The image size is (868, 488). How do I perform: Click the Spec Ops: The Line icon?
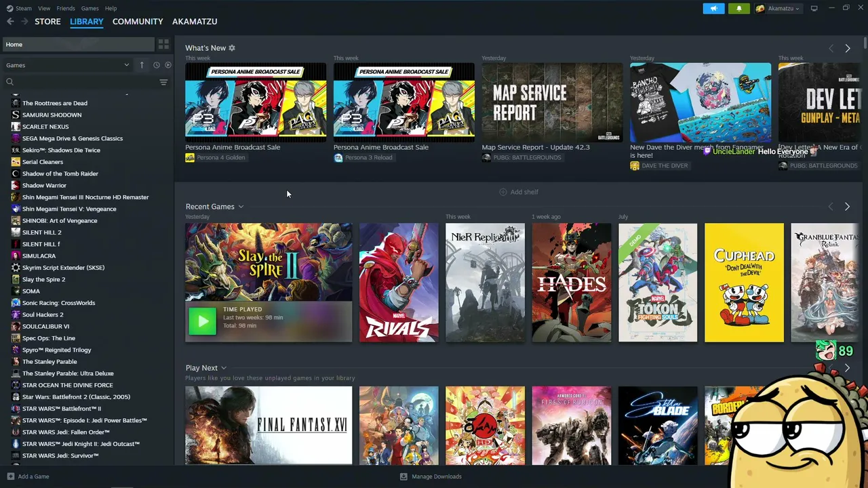[x=16, y=338]
